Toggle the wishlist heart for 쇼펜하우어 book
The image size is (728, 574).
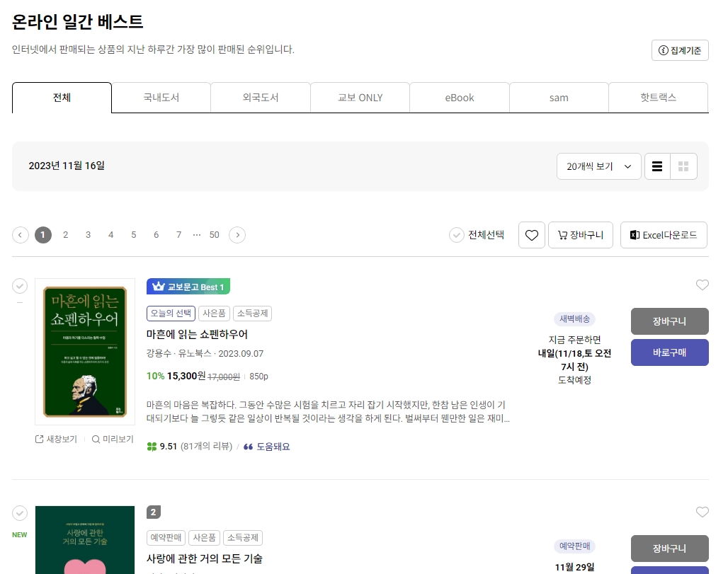703,285
